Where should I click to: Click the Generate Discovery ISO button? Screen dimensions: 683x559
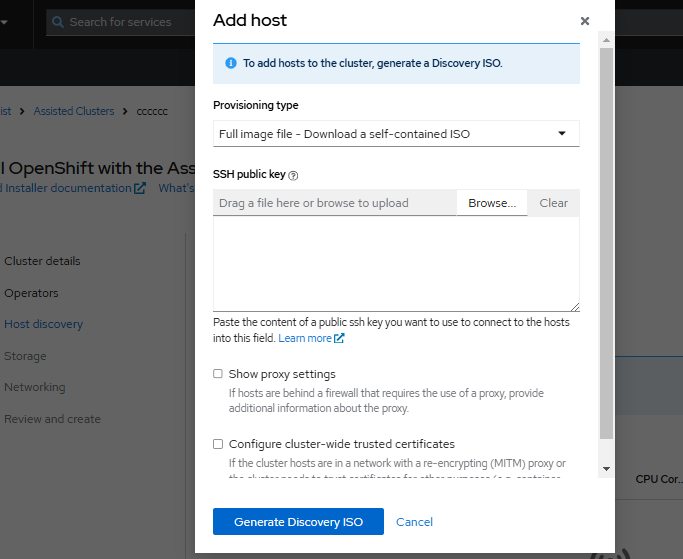coord(298,522)
